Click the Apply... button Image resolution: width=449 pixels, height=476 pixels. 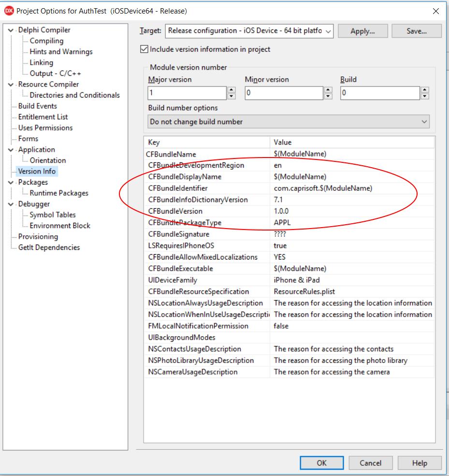(362, 31)
